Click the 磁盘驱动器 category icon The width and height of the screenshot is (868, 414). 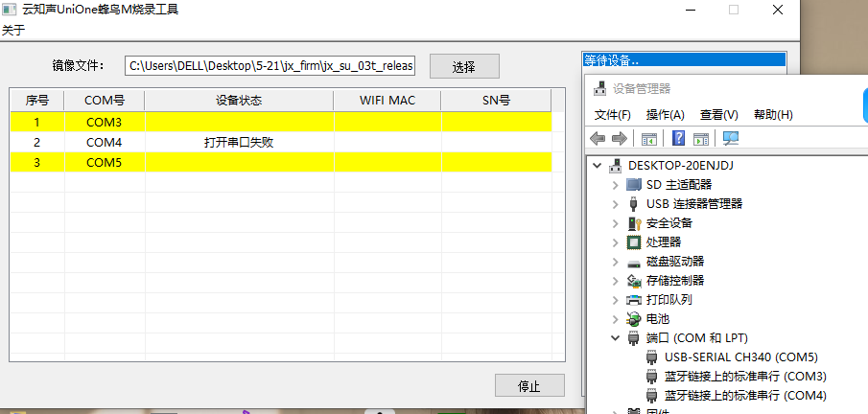[633, 262]
